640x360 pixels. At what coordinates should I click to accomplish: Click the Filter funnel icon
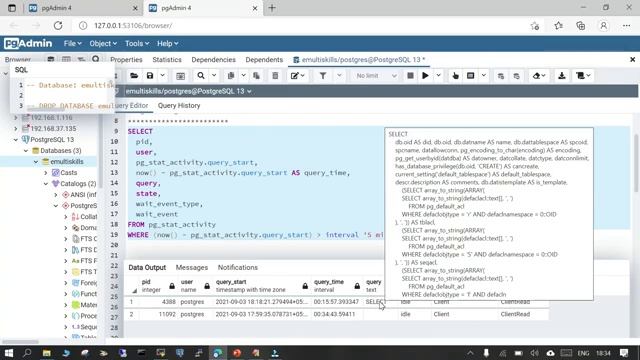tap(323, 76)
